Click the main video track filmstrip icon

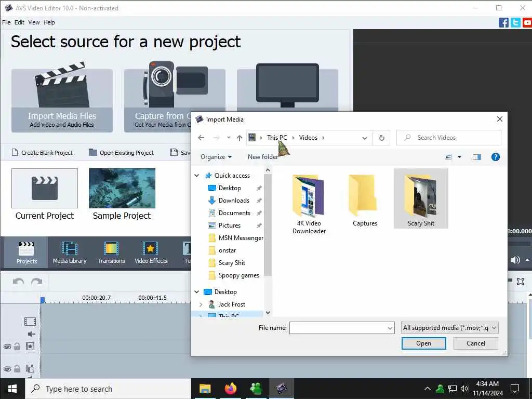click(x=30, y=321)
